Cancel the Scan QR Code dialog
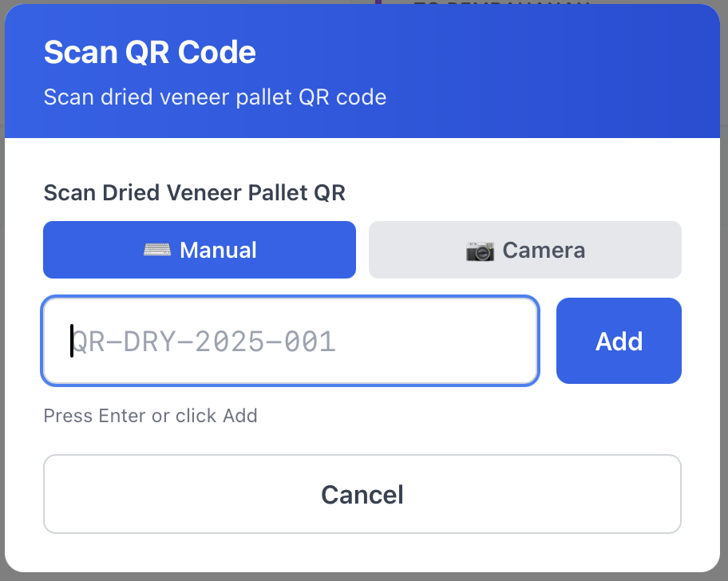The height and width of the screenshot is (581, 728). point(362,494)
